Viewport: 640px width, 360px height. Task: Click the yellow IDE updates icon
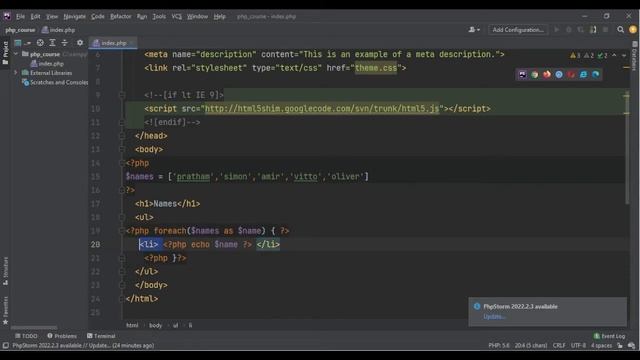pyautogui.click(x=633, y=30)
